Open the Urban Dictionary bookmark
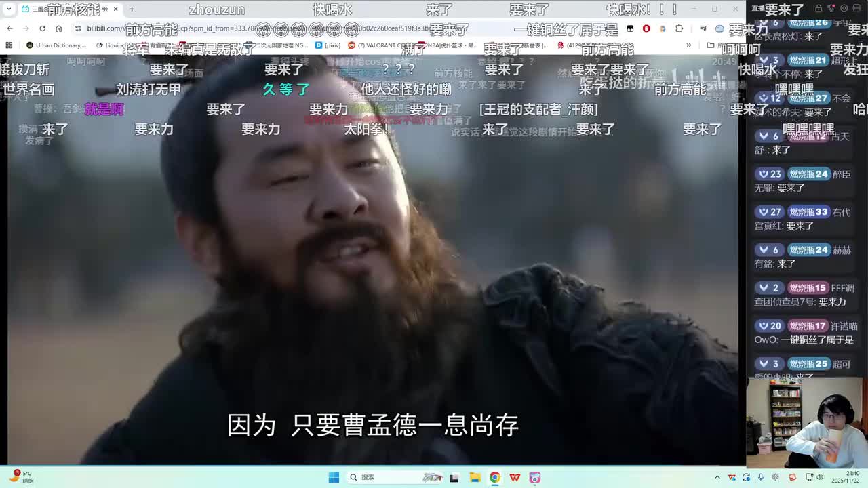This screenshot has height=488, width=868. click(x=56, y=45)
